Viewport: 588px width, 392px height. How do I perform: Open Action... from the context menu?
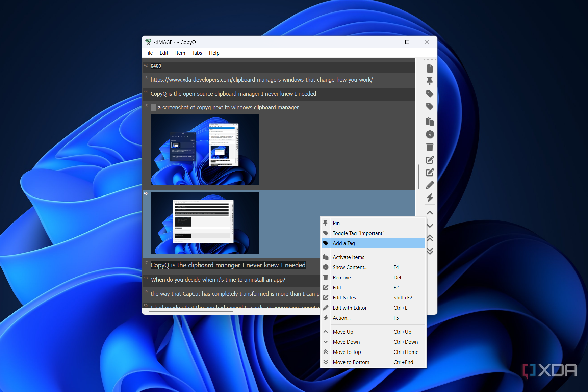point(373,318)
